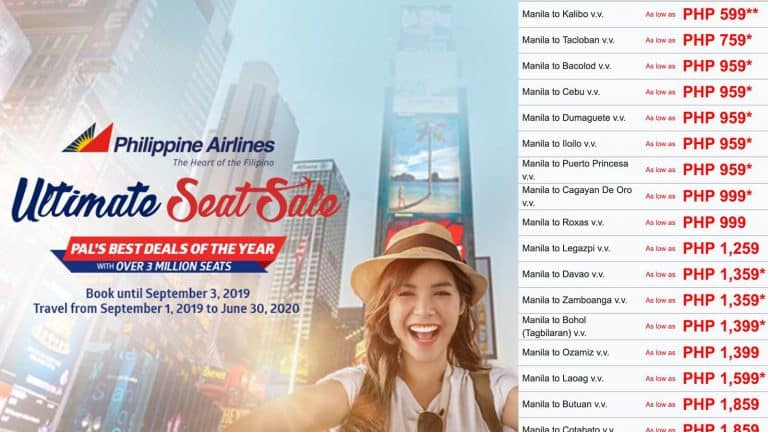The width and height of the screenshot is (768, 432).
Task: Click the PHP 959 Cebu price
Action: click(717, 92)
